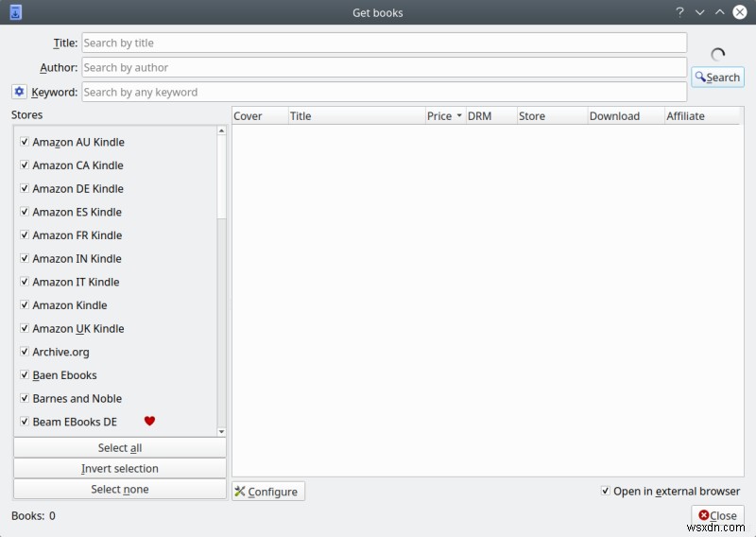Disable Barnes and Noble store

tap(25, 398)
